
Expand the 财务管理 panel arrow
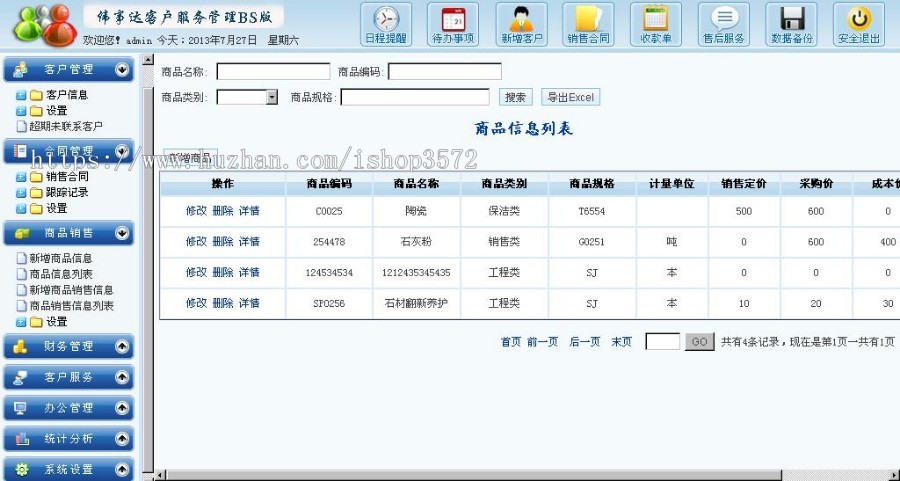click(x=122, y=346)
